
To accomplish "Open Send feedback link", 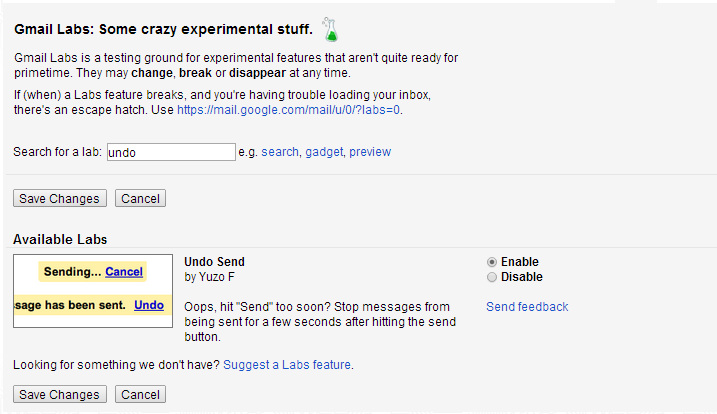I will [x=527, y=306].
